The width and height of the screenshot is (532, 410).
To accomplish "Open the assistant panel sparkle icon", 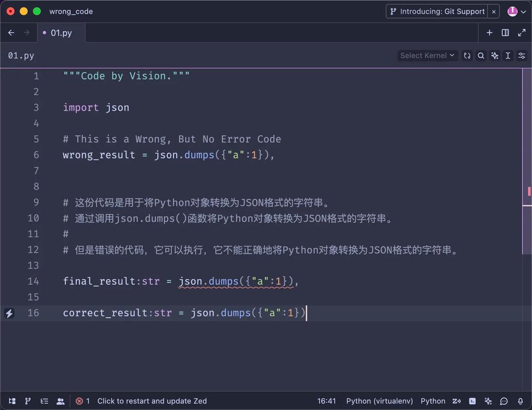I will click(x=488, y=401).
